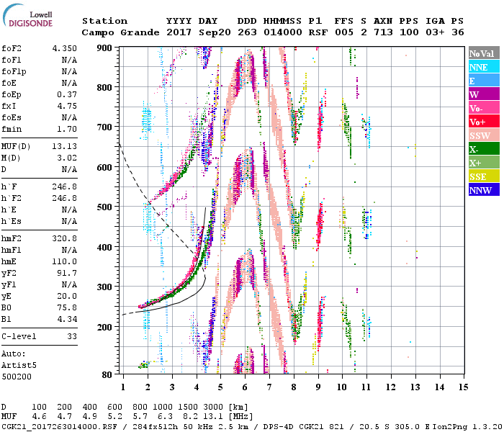The width and height of the screenshot is (504, 432).
Task: Click the C-level value 33
Action: [72, 336]
